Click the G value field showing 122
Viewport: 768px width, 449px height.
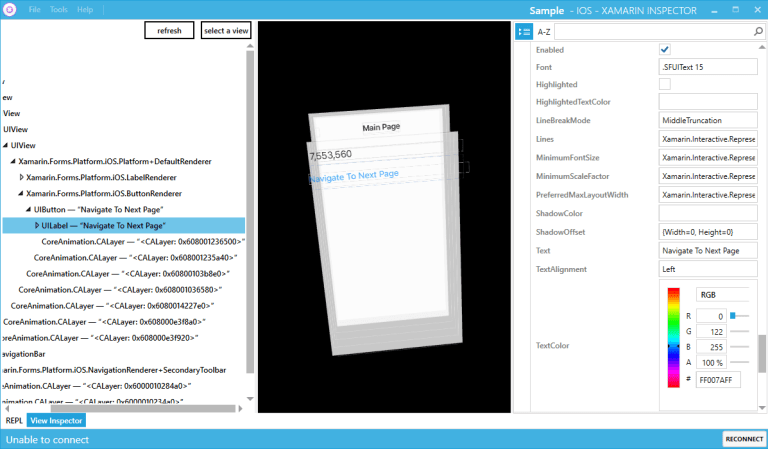click(711, 332)
